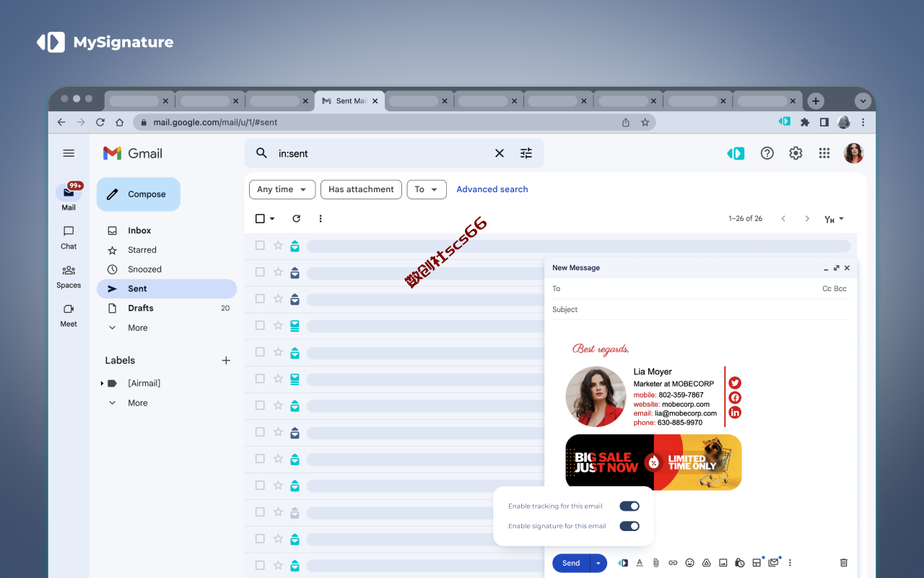Click the To recipients field
Viewport: 924px width, 578px height.
point(686,289)
